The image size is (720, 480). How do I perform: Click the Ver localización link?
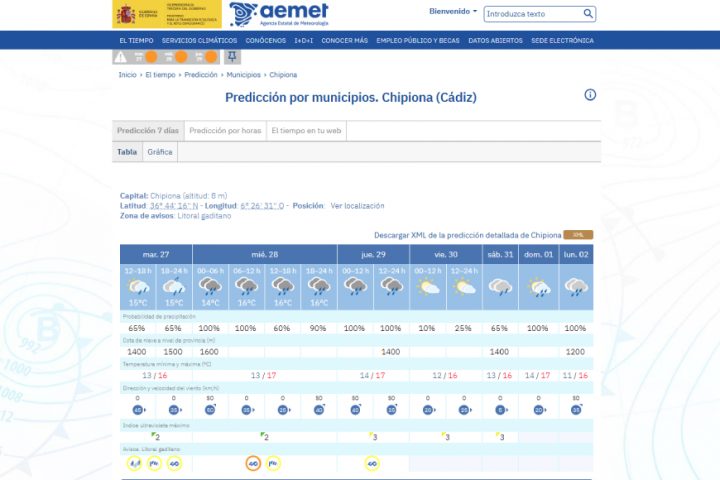pos(357,205)
